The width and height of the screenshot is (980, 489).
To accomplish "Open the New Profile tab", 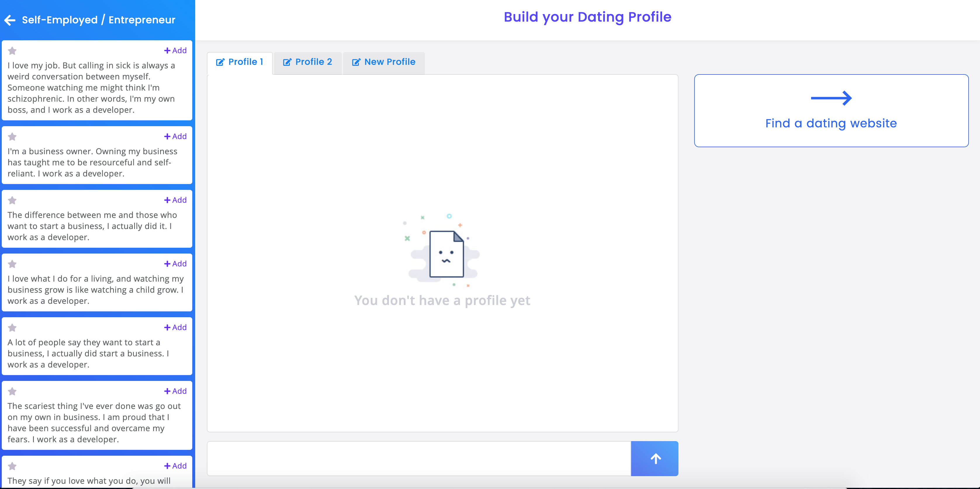I will click(x=383, y=62).
